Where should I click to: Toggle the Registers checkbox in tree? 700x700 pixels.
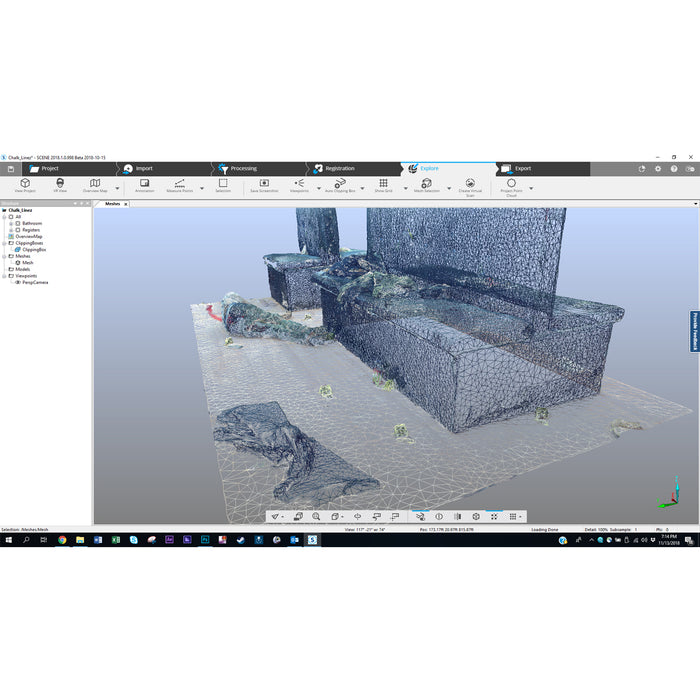(18, 230)
